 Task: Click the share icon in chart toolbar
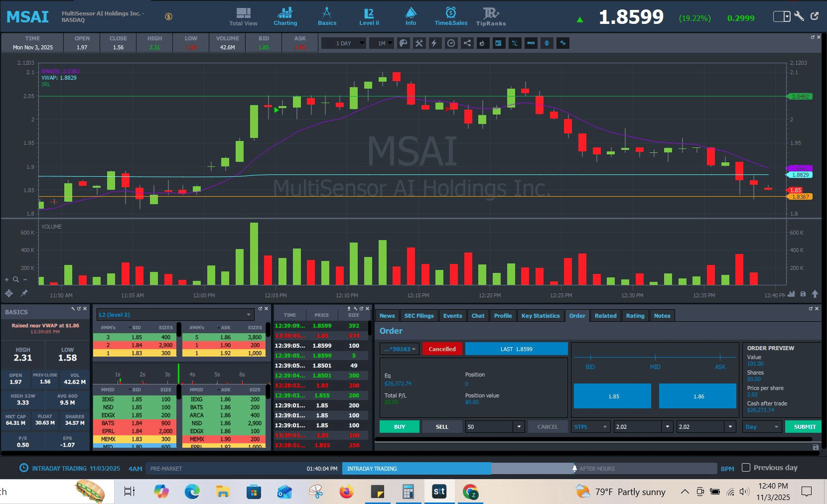click(467, 43)
